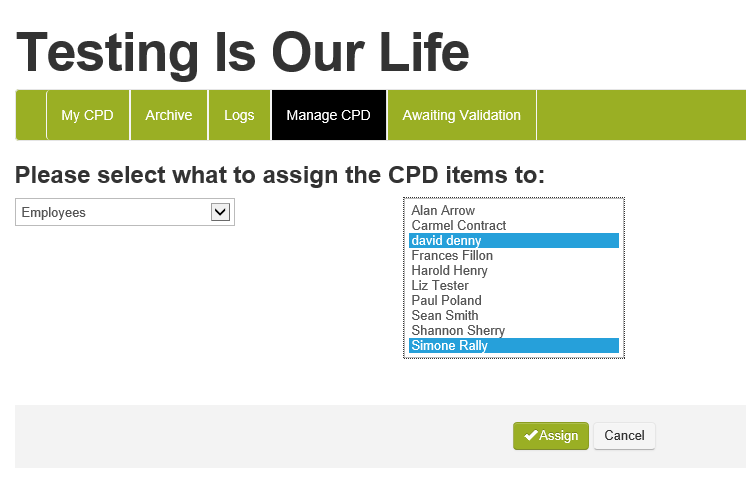Select Liz Tester list entry
This screenshot has height=503, width=746.
[440, 286]
